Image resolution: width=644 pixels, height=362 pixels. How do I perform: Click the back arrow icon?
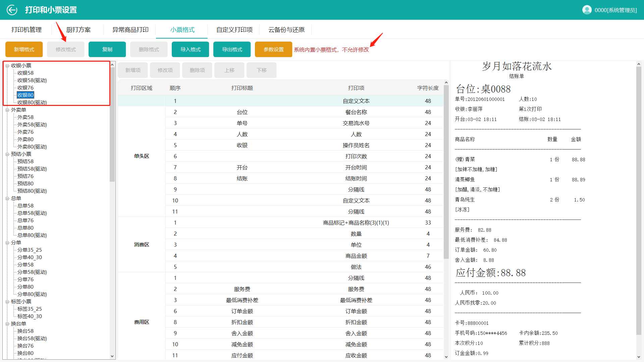click(12, 10)
